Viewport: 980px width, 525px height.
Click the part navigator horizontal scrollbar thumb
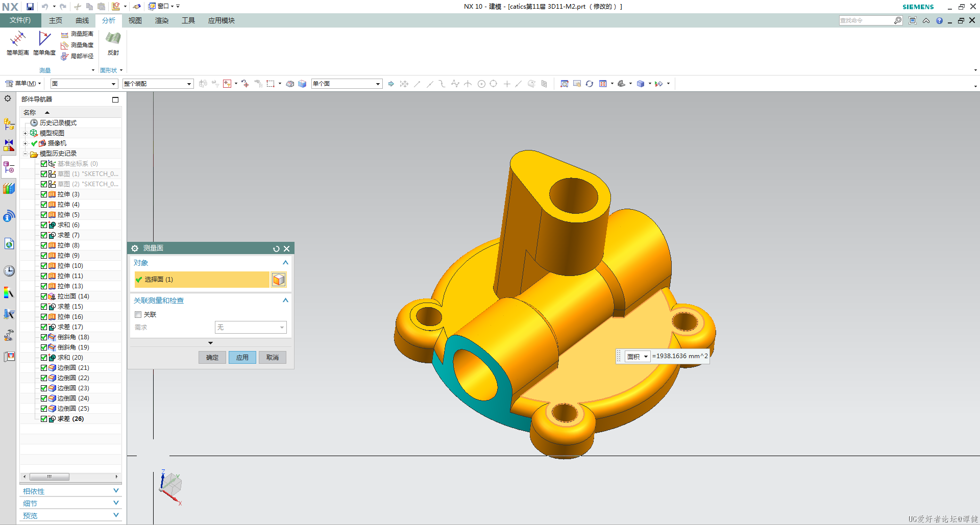click(x=50, y=477)
